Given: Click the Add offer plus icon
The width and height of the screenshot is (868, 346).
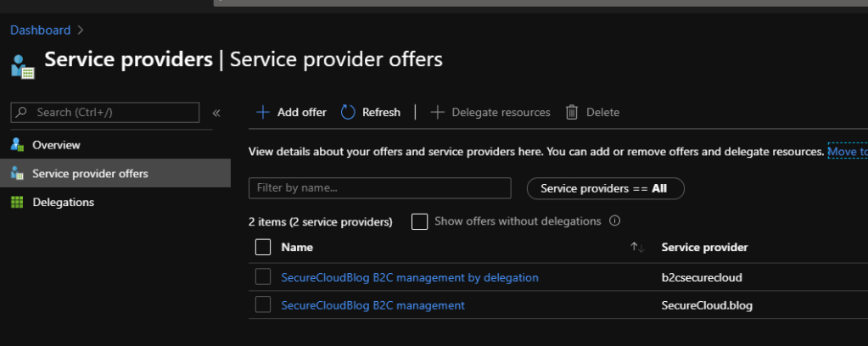Looking at the screenshot, I should click(x=263, y=112).
